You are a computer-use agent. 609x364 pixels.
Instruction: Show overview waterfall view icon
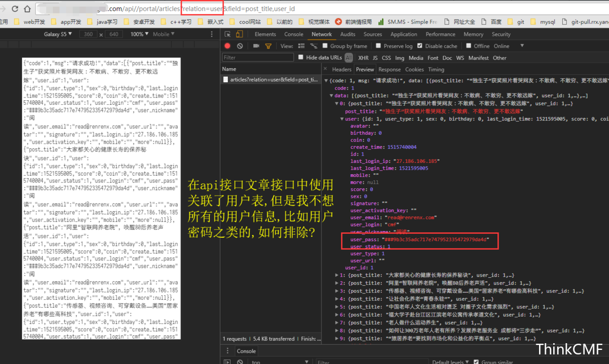tap(314, 46)
